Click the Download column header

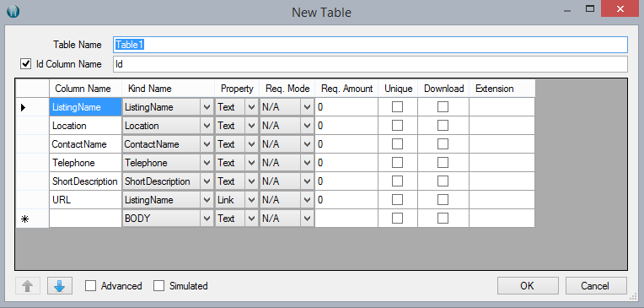point(443,89)
